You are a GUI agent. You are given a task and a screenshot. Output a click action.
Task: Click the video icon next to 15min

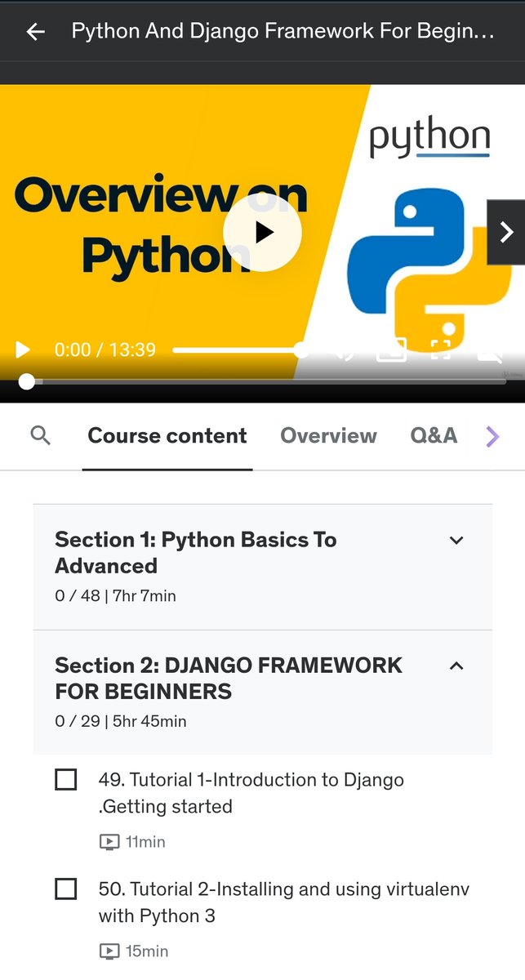tap(109, 951)
